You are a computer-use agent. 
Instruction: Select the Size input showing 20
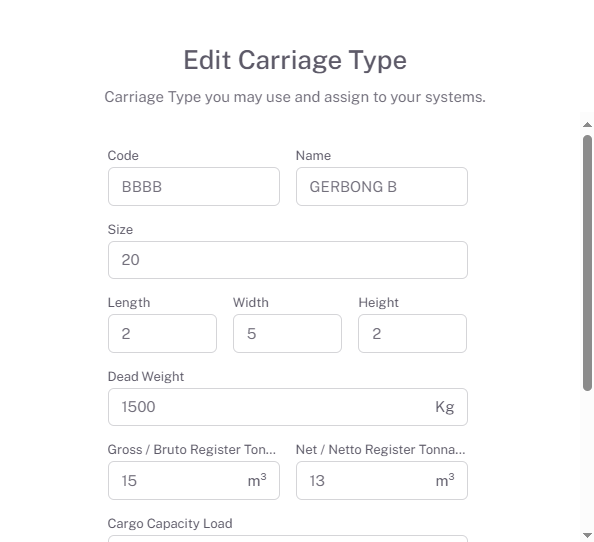click(288, 260)
